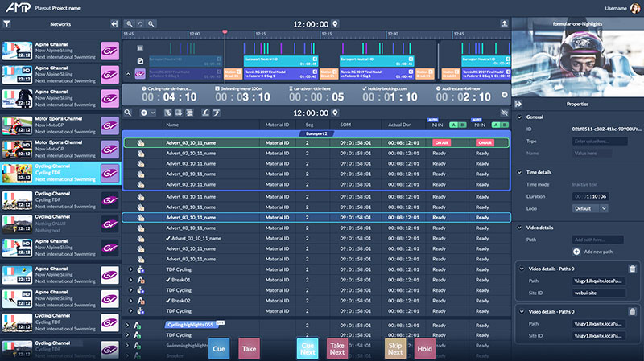Screen dimensions: 644x361
Task: Open the Loop Default dropdown
Action: coord(590,207)
